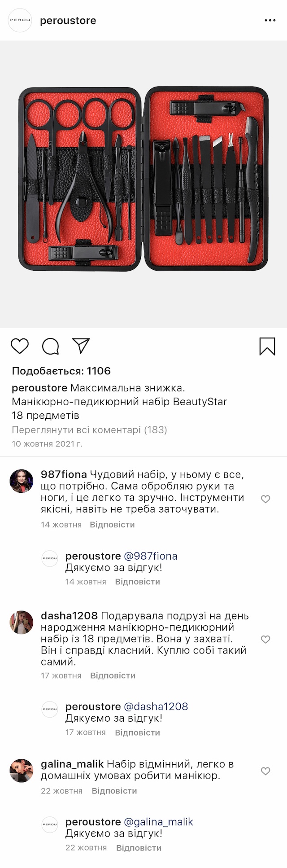The image size is (287, 868).
Task: Click the @galina_malik mention link
Action: coord(158,822)
